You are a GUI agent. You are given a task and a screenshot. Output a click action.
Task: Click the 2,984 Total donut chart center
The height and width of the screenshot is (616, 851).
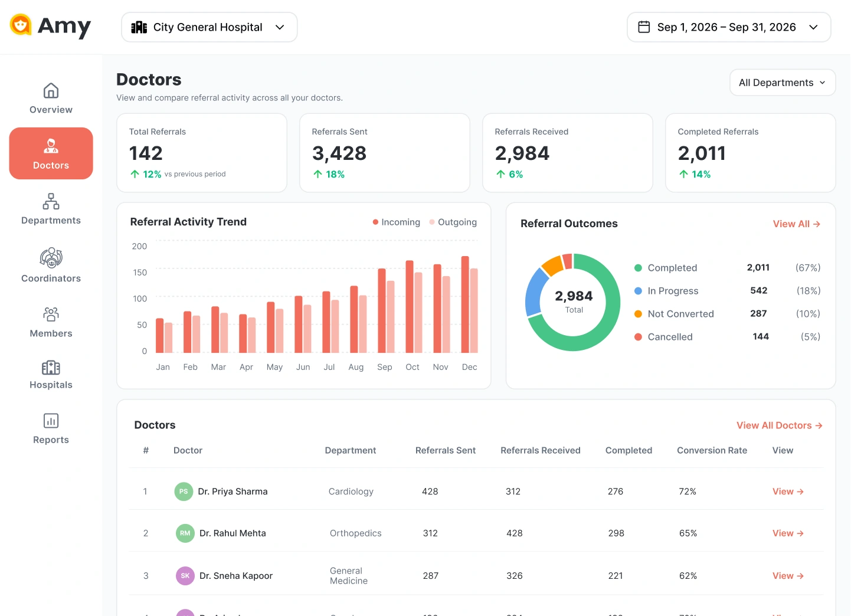click(574, 302)
